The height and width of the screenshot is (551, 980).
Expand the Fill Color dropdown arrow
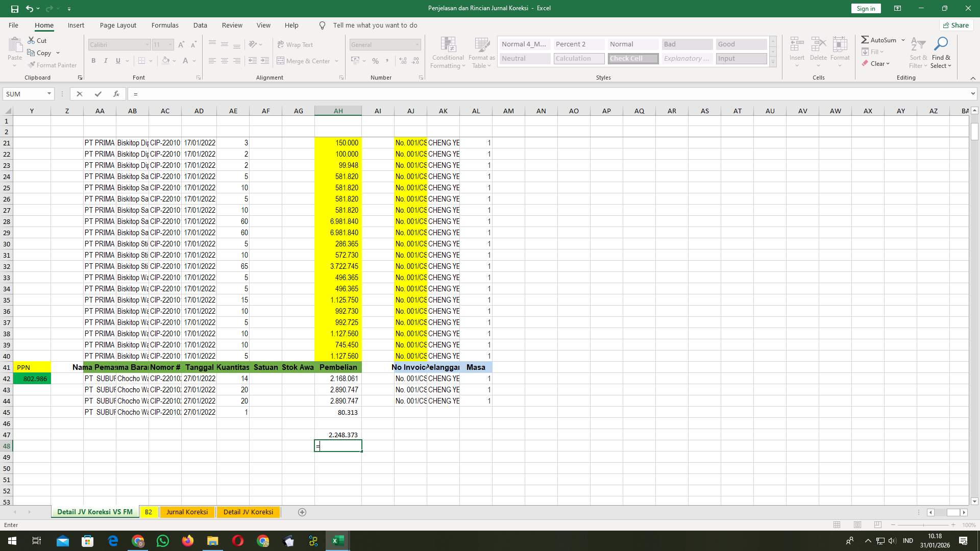coord(174,61)
